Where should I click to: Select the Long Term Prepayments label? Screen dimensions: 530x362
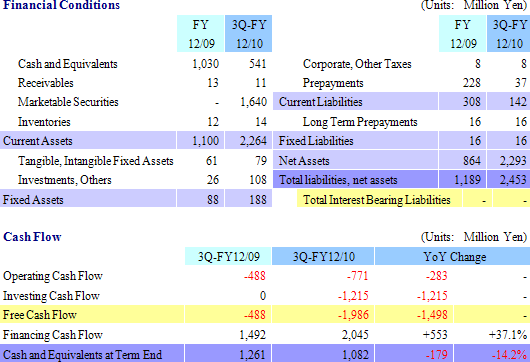click(360, 122)
